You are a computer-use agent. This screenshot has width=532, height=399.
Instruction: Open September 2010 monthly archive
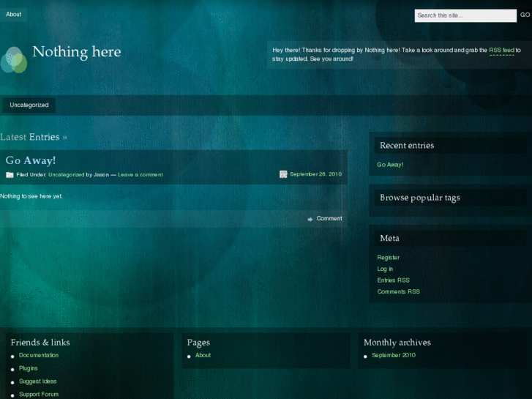click(x=394, y=355)
